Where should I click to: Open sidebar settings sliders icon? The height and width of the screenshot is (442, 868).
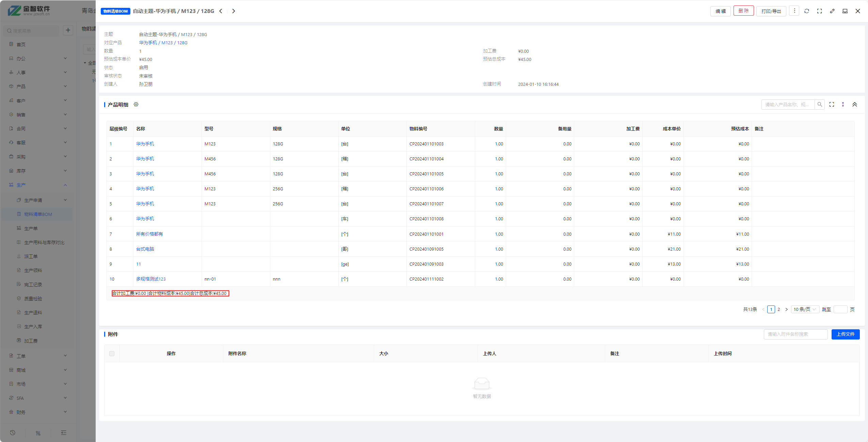pos(38,433)
